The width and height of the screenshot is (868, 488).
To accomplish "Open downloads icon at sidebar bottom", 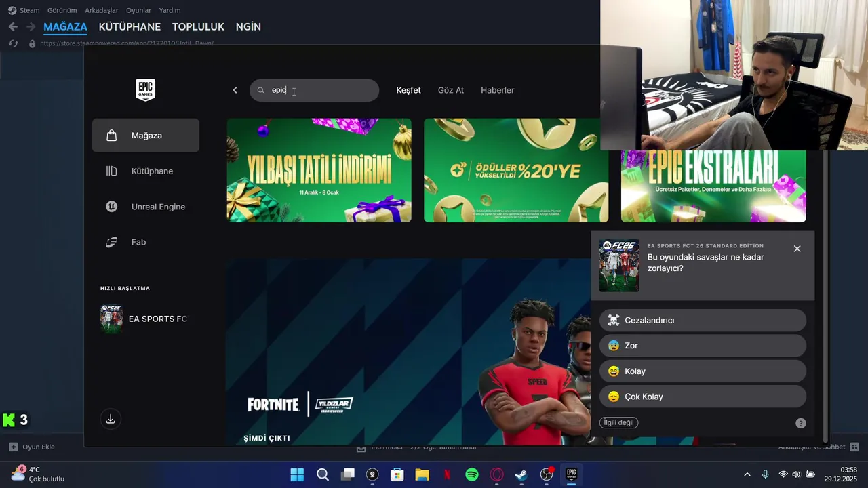I will [x=111, y=419].
